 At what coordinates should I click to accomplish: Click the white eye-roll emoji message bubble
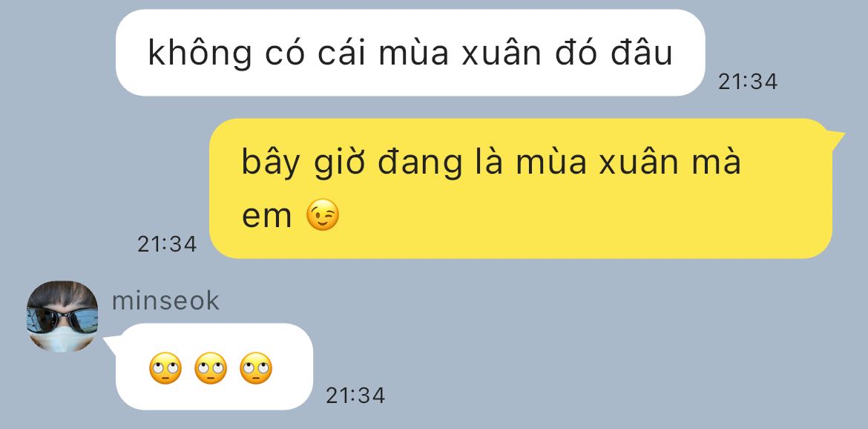[x=214, y=367]
